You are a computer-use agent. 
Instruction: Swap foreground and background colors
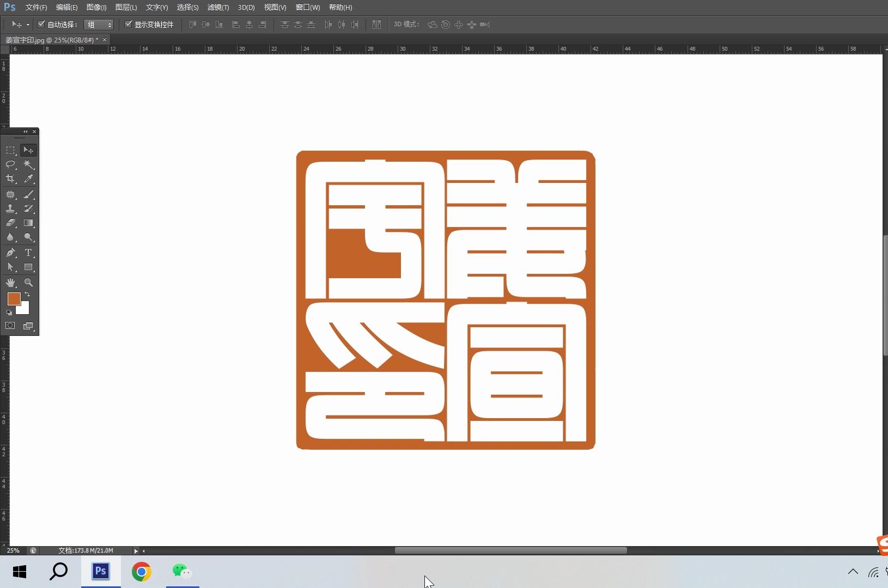(x=27, y=295)
